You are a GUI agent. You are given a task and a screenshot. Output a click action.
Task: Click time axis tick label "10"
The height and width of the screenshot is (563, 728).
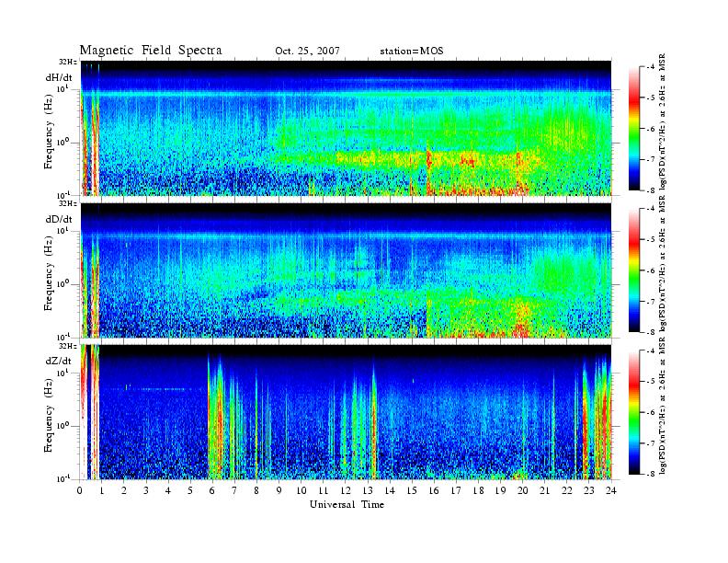(x=301, y=491)
